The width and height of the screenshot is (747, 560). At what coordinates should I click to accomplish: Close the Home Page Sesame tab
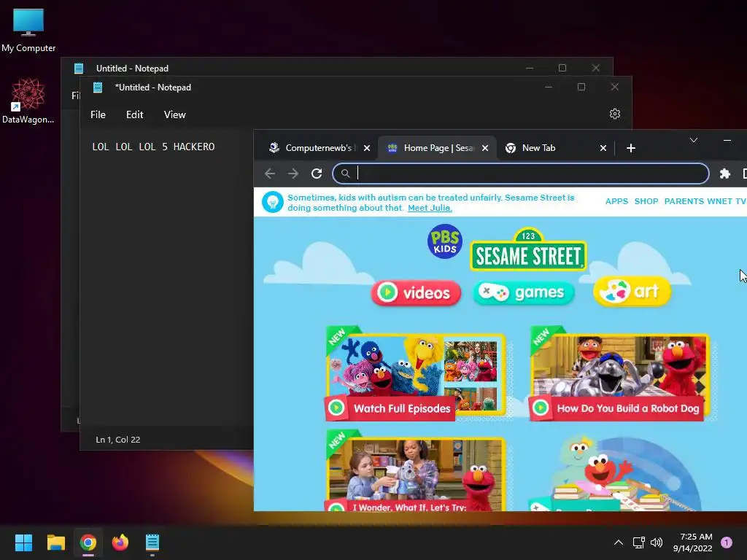[485, 148]
